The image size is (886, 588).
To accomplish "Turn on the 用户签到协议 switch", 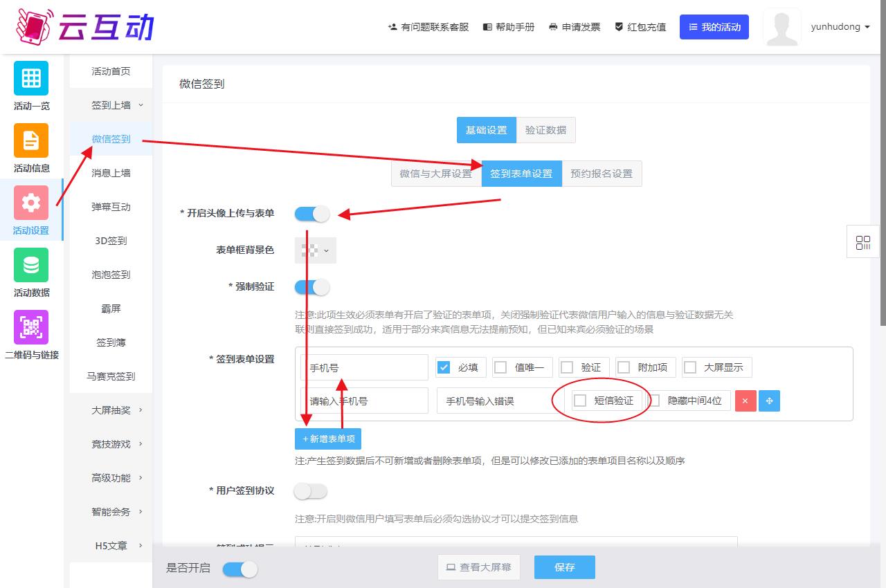I will tap(311, 491).
